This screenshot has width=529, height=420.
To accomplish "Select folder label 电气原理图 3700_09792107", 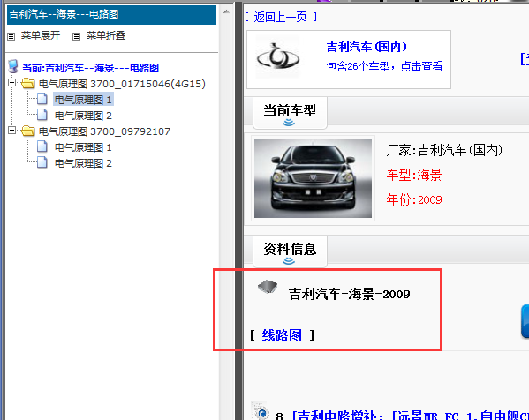I will click(x=104, y=131).
